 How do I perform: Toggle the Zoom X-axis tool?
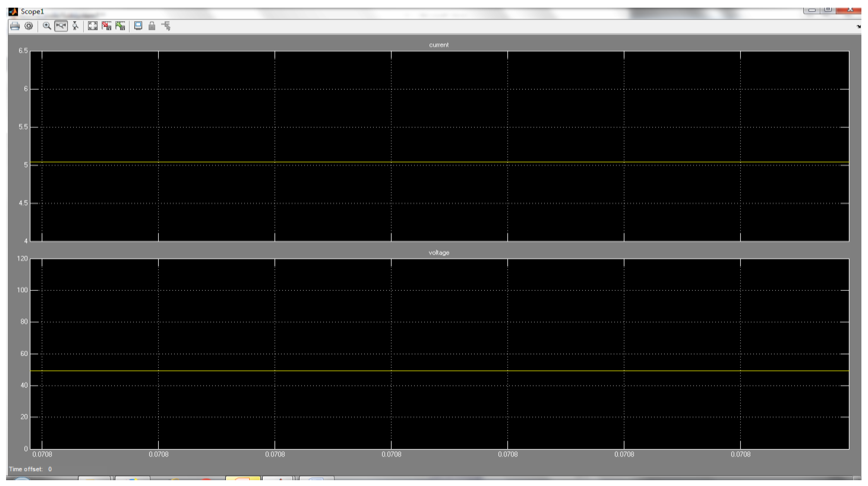[61, 26]
